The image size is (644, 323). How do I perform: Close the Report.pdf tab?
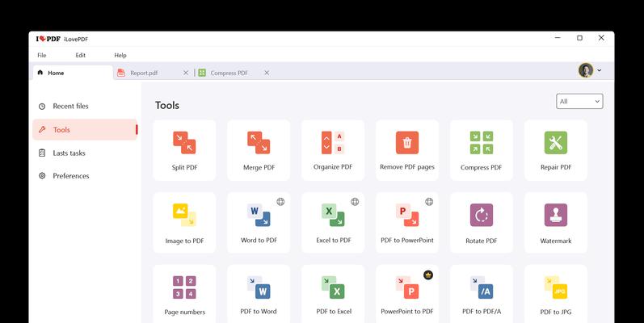(x=186, y=73)
